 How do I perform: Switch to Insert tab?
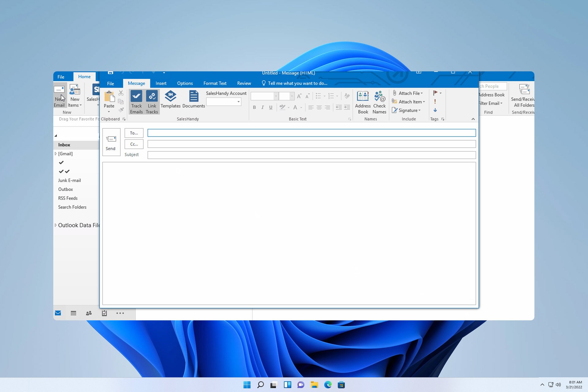point(161,83)
